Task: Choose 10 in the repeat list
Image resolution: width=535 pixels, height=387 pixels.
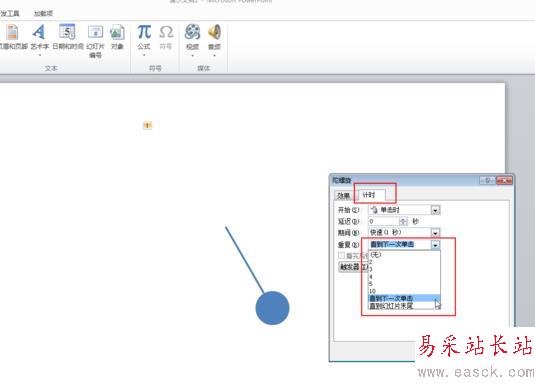Action: (405, 291)
